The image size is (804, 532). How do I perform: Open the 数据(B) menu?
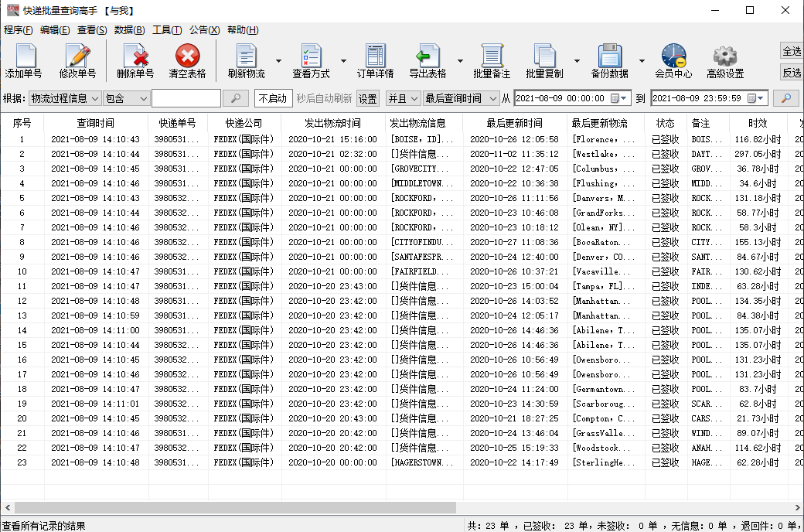129,29
